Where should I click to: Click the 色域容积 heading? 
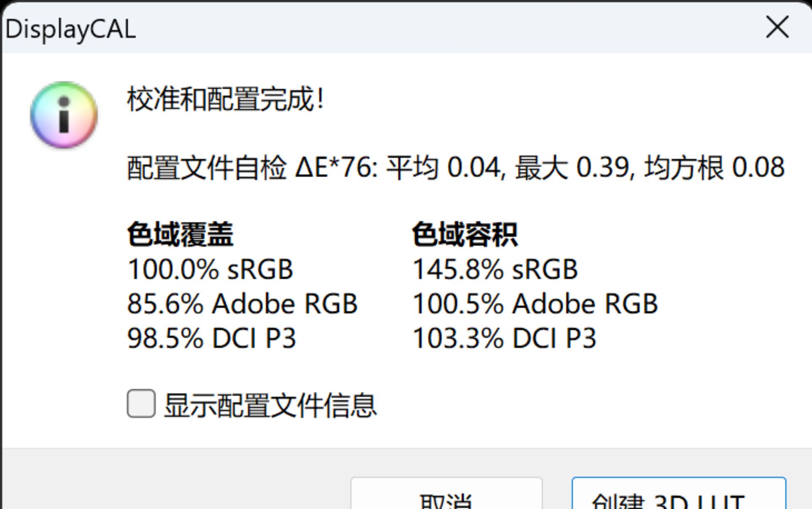coord(465,234)
